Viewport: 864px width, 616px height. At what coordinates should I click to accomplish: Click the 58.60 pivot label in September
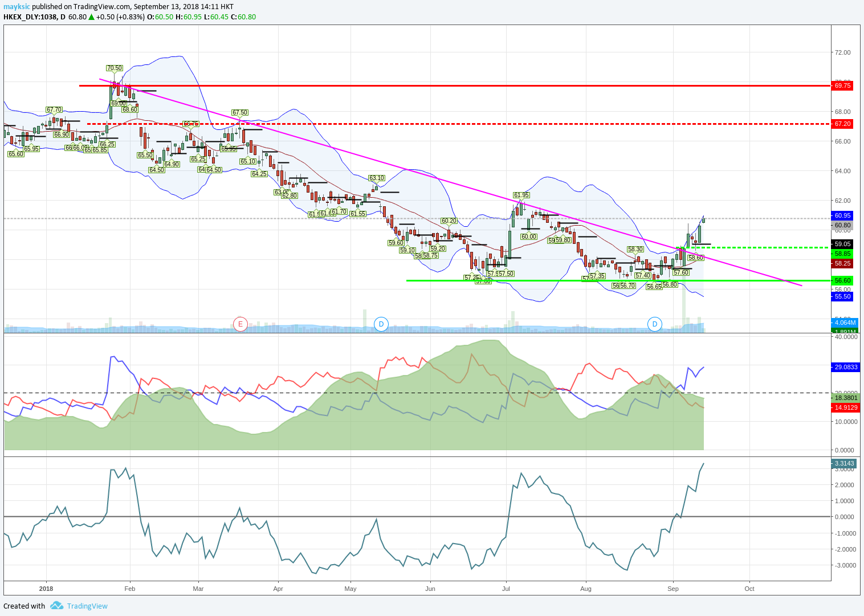tap(696, 258)
